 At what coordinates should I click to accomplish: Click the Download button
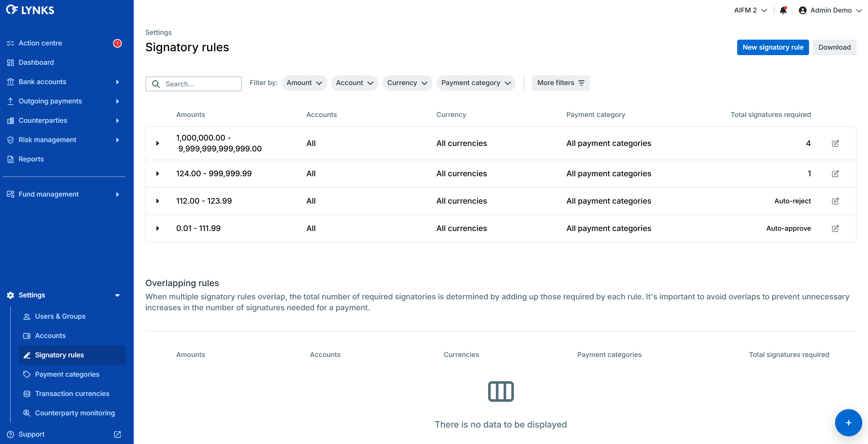pyautogui.click(x=834, y=47)
